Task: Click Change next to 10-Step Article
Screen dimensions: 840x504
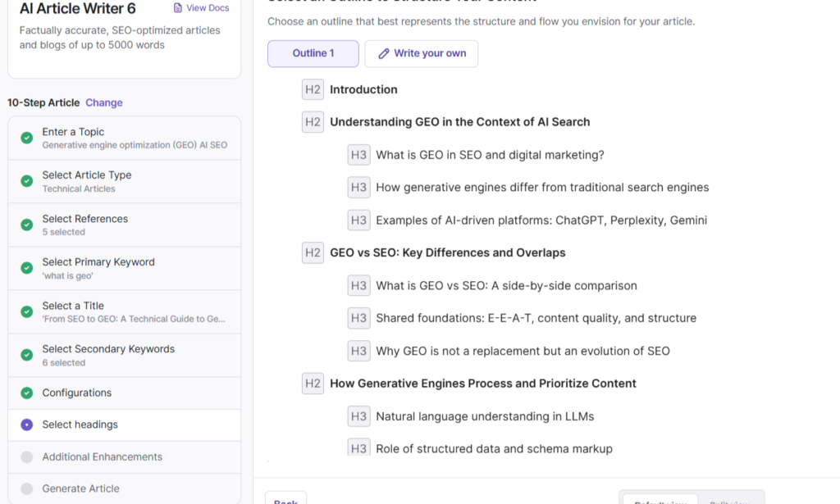Action: [104, 102]
